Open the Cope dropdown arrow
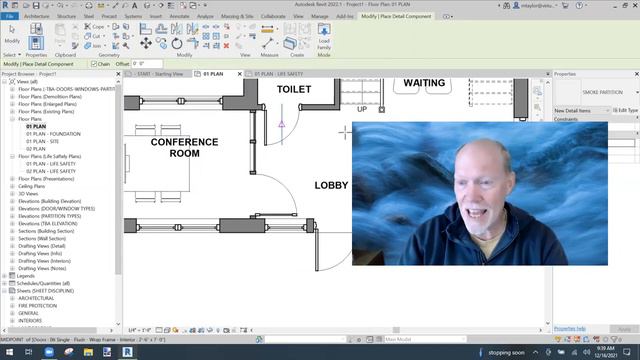This screenshot has height=360, width=640. 108,27
